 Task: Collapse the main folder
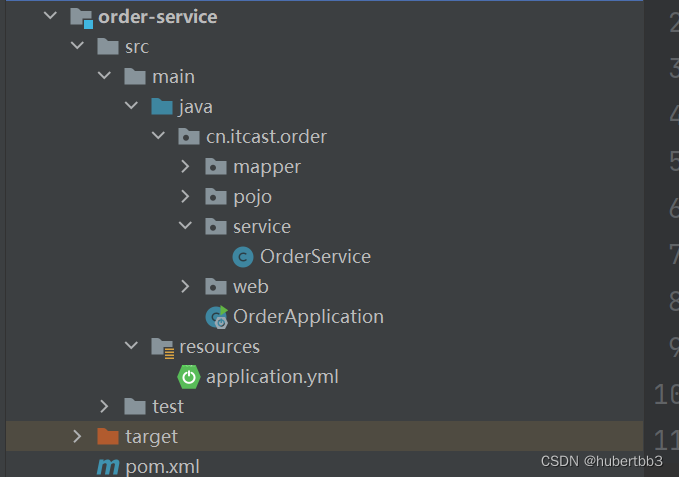[x=104, y=75]
